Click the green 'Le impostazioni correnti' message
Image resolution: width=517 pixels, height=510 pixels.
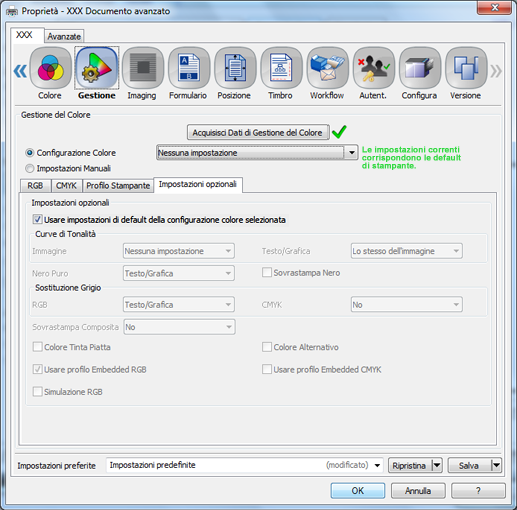(411, 158)
